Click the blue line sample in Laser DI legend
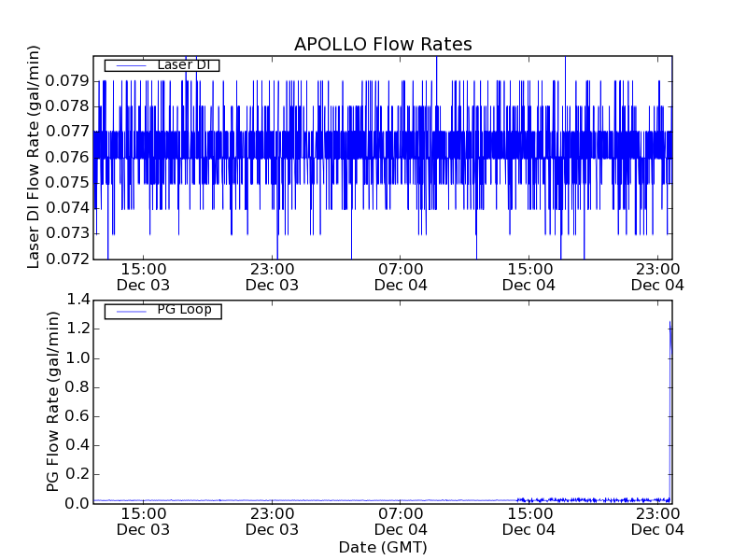This screenshot has height=560, width=747. tap(128, 65)
